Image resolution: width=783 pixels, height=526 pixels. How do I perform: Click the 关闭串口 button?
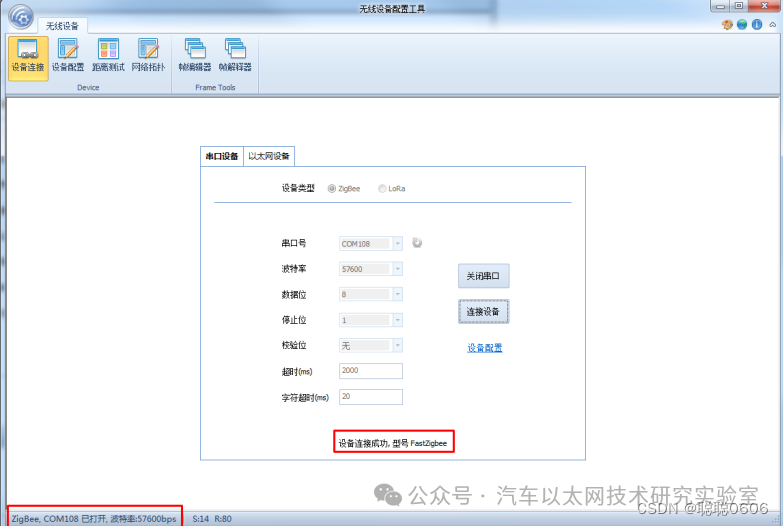point(483,276)
